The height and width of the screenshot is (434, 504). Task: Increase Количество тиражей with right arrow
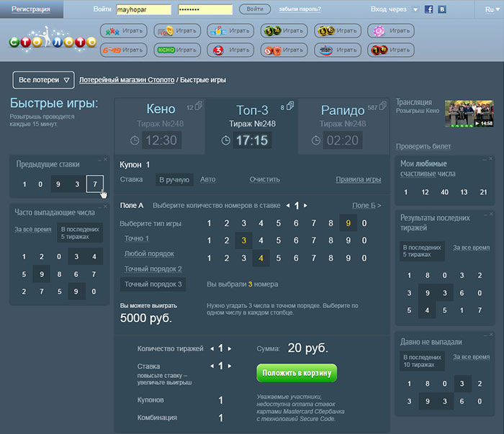click(230, 348)
